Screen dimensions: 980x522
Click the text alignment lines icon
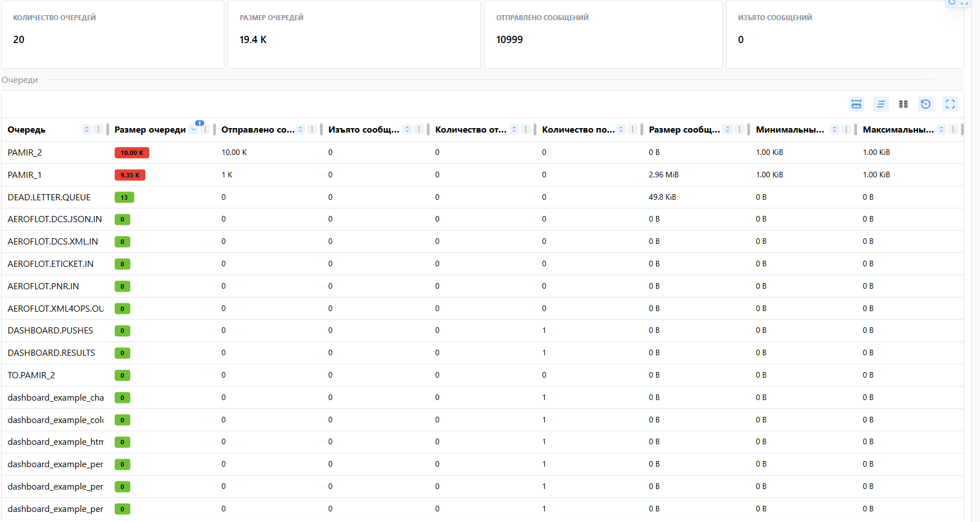point(880,104)
